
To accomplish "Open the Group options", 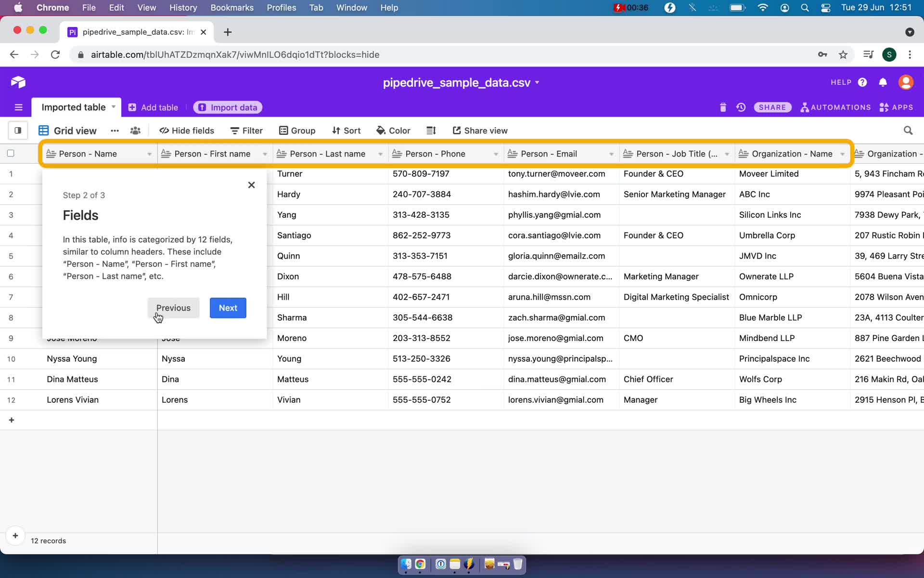I will point(297,131).
